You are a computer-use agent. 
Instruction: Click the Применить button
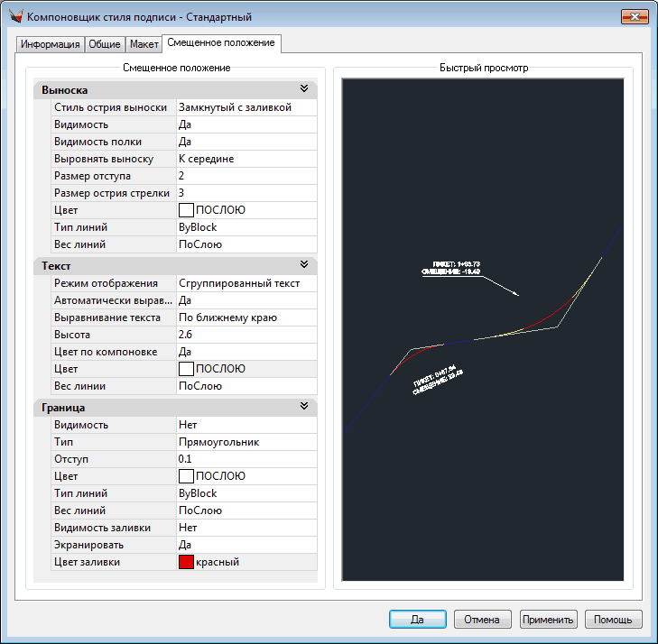[548, 620]
